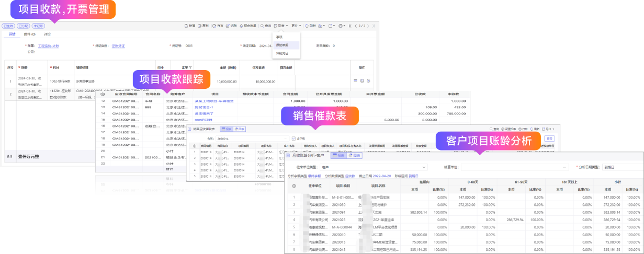Image resolution: width=644 pixels, height=254 pixels.
Task: Toggle the 含下级 checkbox
Action: tap(294, 138)
